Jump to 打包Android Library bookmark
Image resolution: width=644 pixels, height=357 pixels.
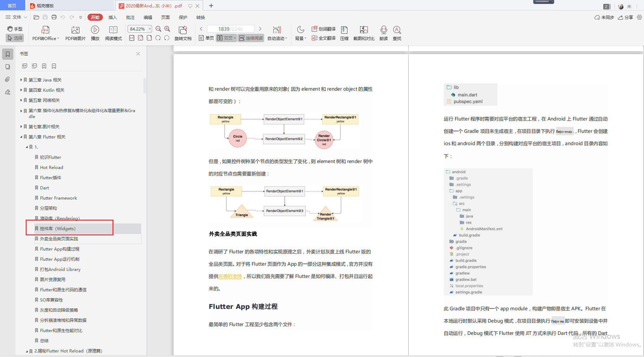coord(60,269)
